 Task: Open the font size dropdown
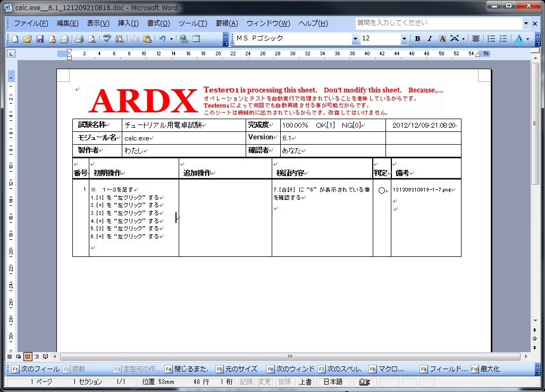click(404, 39)
